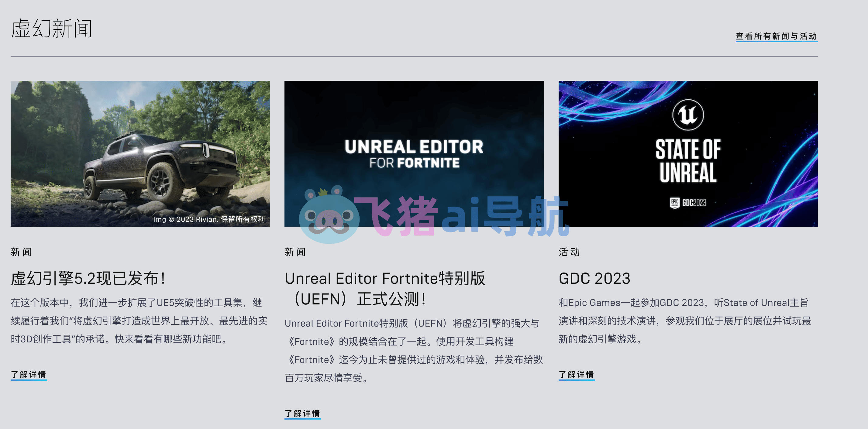Click the 虚幻新闻 section heading

pyautogui.click(x=52, y=28)
